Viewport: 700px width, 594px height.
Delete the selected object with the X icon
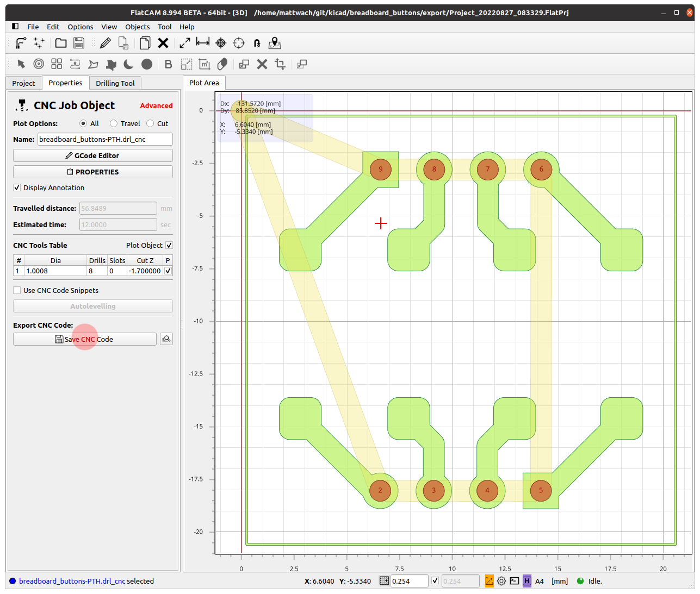(163, 43)
